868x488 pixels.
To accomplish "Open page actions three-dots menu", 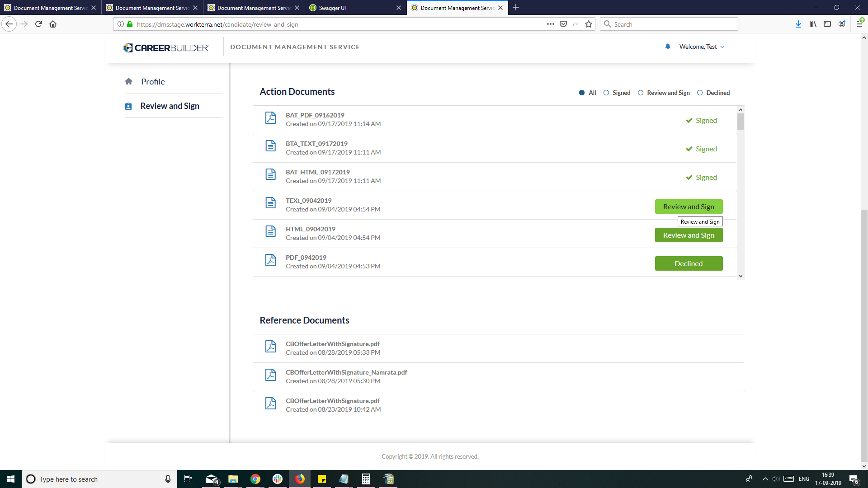I will coord(550,24).
